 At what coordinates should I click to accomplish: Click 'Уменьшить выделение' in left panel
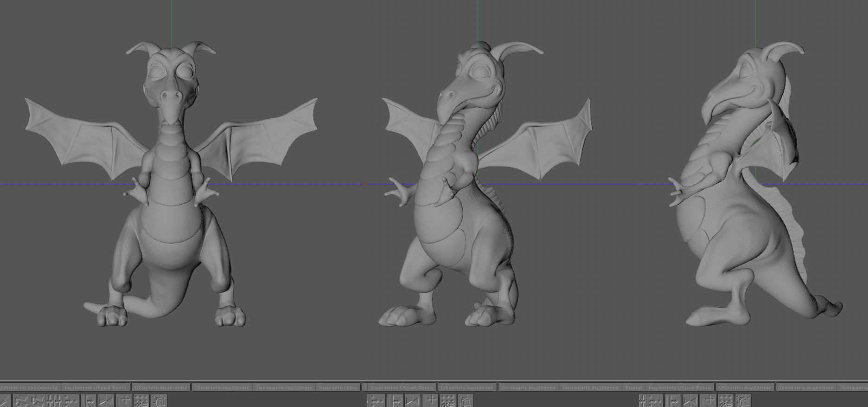(284, 388)
